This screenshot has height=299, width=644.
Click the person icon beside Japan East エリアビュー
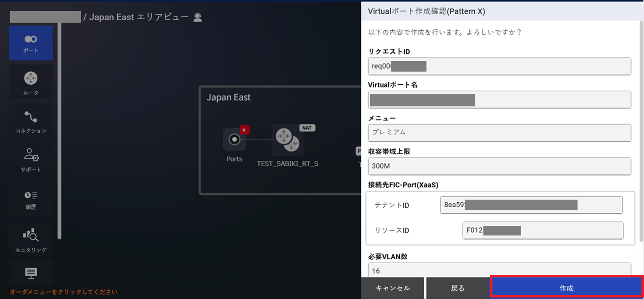(x=197, y=17)
